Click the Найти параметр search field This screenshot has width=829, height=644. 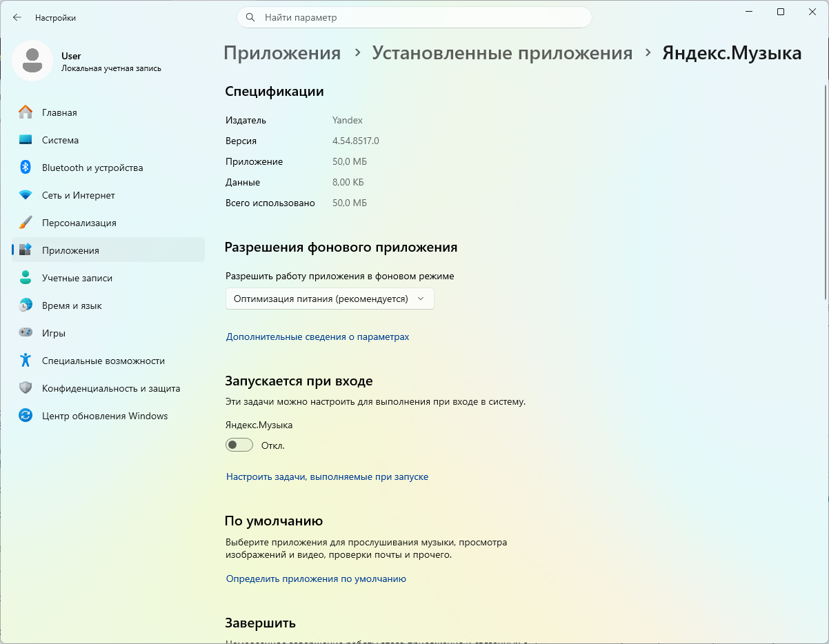point(414,17)
